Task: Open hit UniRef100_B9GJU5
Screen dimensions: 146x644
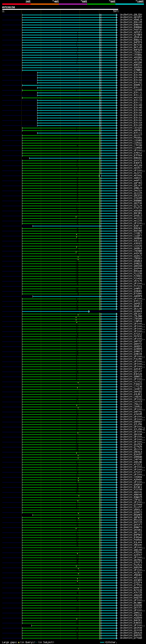Action: tap(131, 22)
